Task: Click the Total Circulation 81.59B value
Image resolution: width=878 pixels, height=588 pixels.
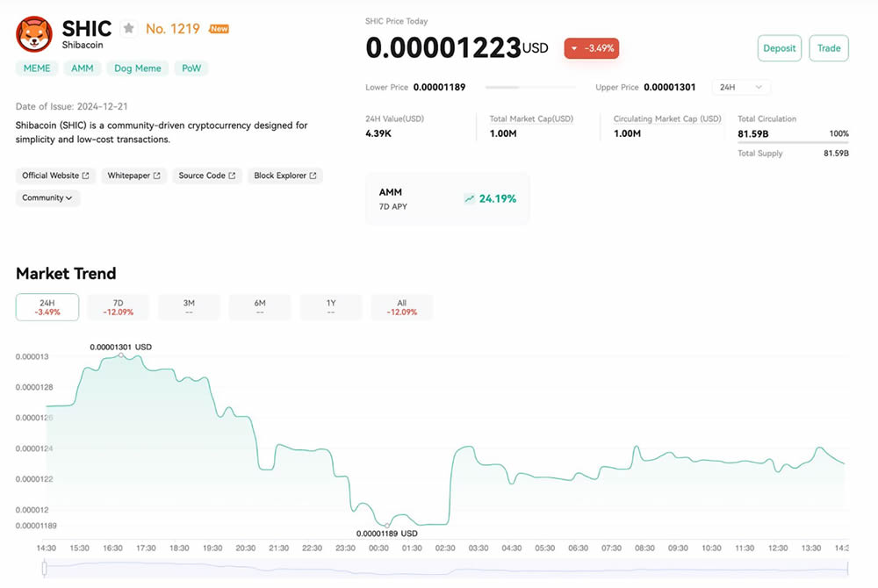Action: click(x=753, y=133)
